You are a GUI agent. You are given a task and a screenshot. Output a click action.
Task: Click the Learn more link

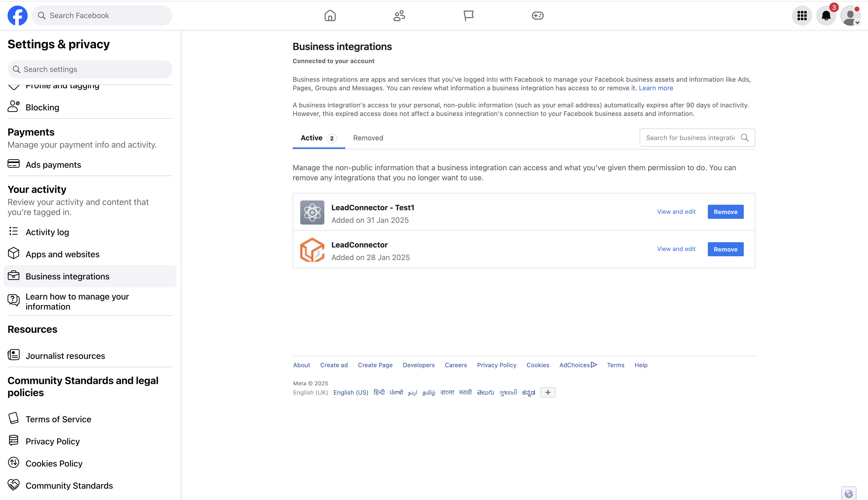click(656, 88)
